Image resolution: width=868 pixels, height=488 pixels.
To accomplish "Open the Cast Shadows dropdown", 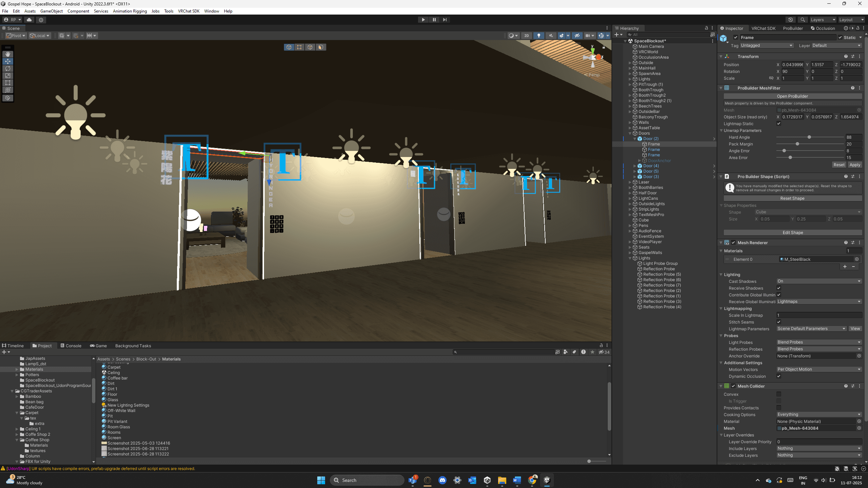I will click(819, 281).
